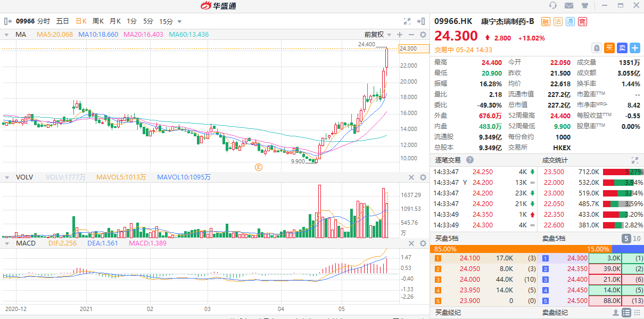Set price alert bell icon
Screen dimensions: 644x319
point(597,48)
